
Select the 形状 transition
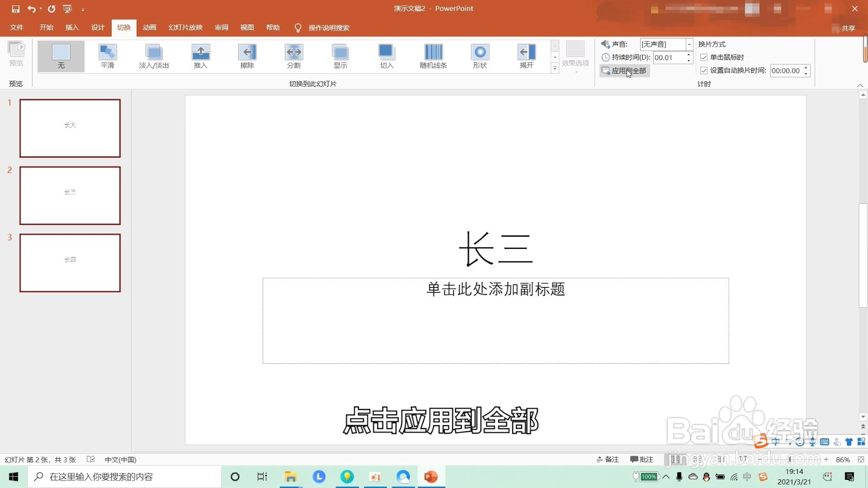coord(480,56)
